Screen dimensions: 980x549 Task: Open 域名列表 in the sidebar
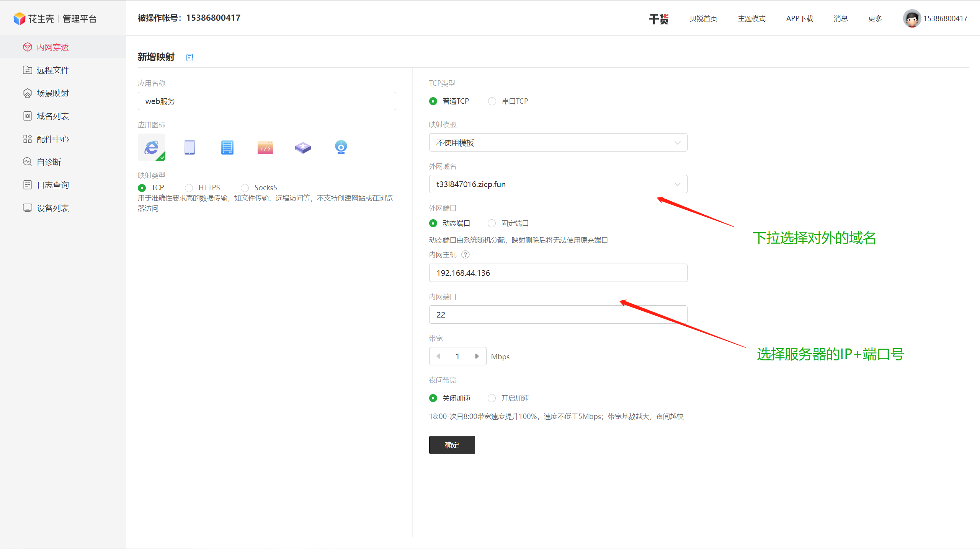[x=53, y=116]
